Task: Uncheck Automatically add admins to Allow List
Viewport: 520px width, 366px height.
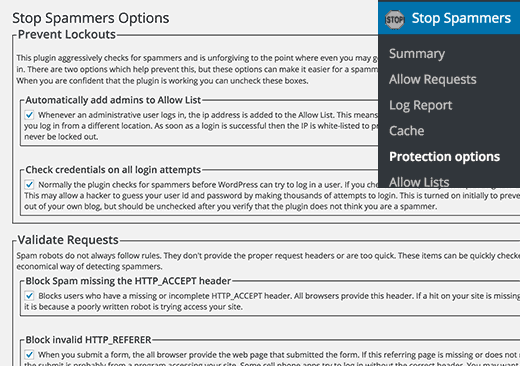Action: (x=29, y=115)
